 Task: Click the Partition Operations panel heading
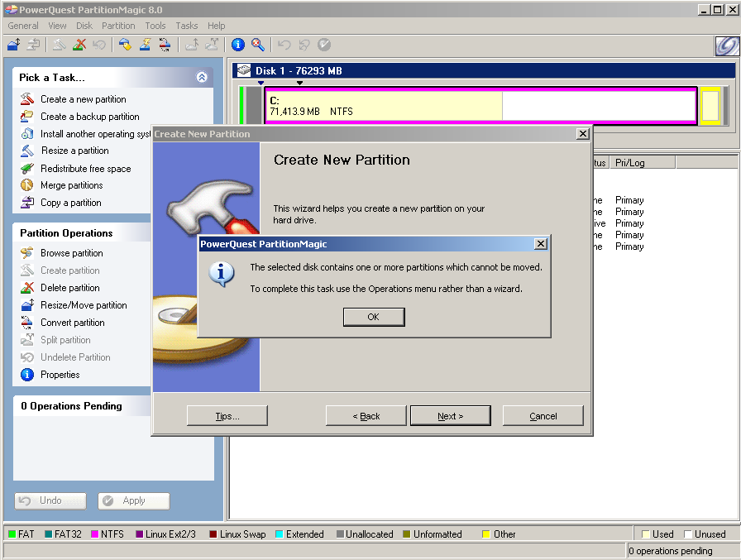pos(66,233)
